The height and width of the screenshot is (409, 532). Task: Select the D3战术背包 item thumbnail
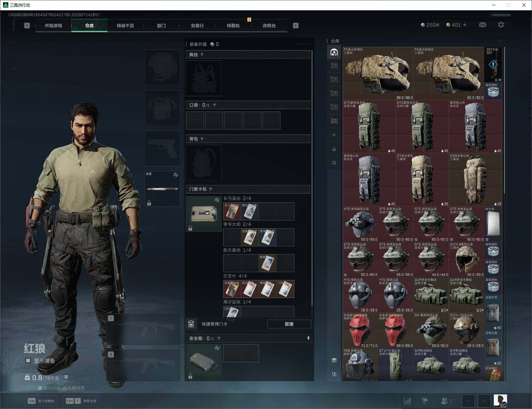click(x=476, y=180)
